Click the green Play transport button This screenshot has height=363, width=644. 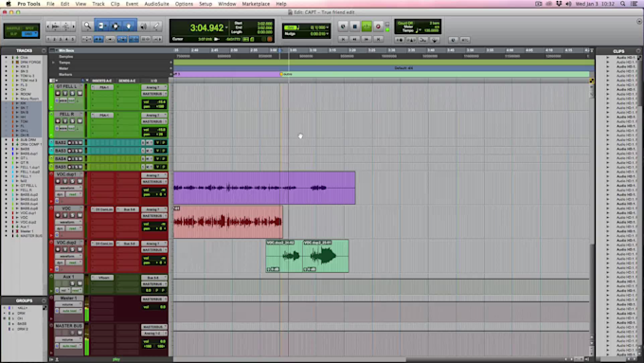[x=367, y=27]
